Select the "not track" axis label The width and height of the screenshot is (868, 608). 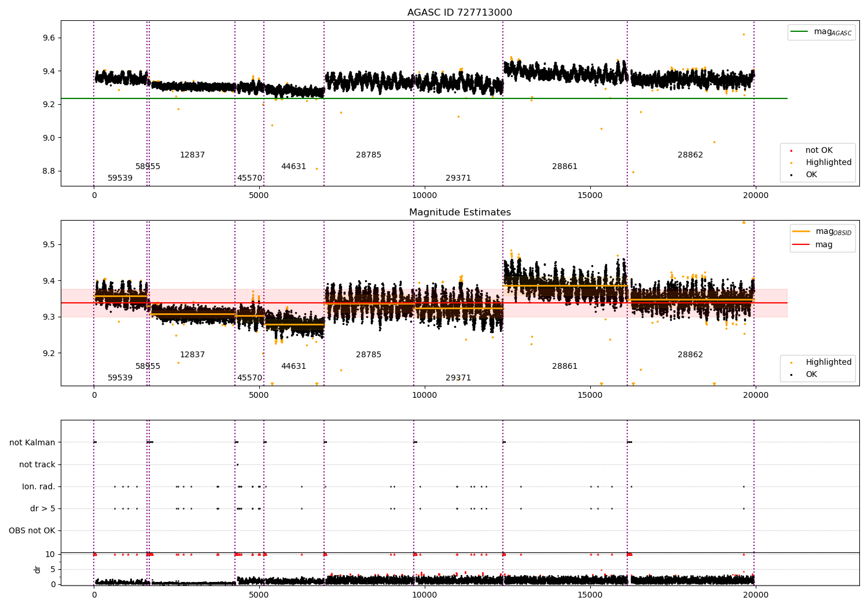point(37,465)
